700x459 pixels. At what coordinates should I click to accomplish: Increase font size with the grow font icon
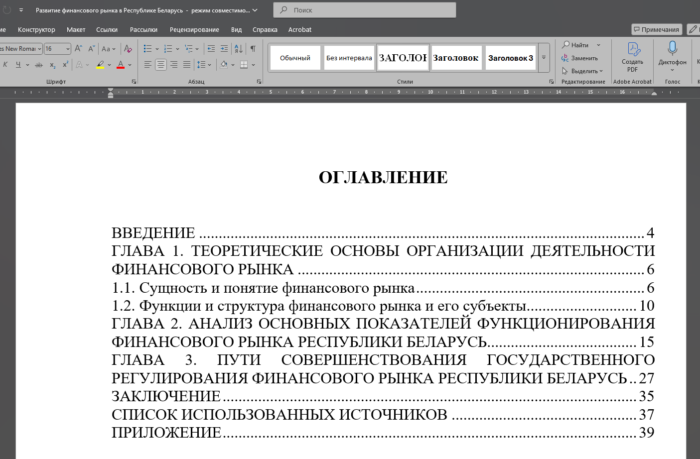78,49
